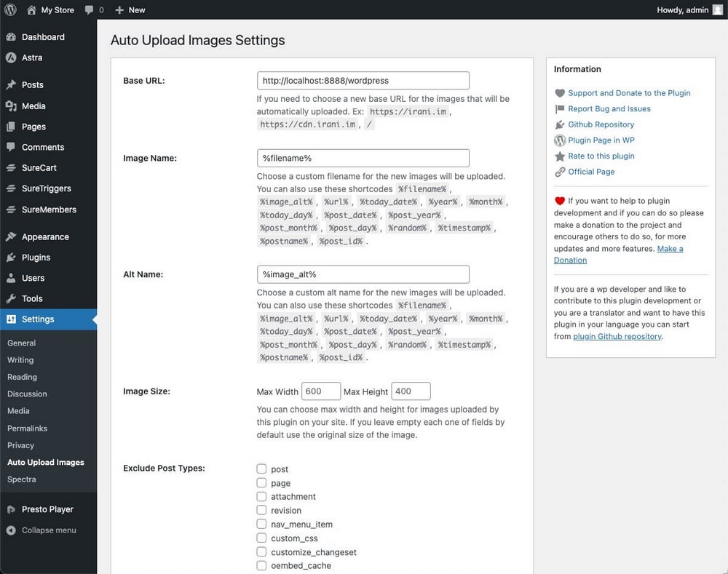Click the Pages icon in sidebar

pyautogui.click(x=11, y=127)
